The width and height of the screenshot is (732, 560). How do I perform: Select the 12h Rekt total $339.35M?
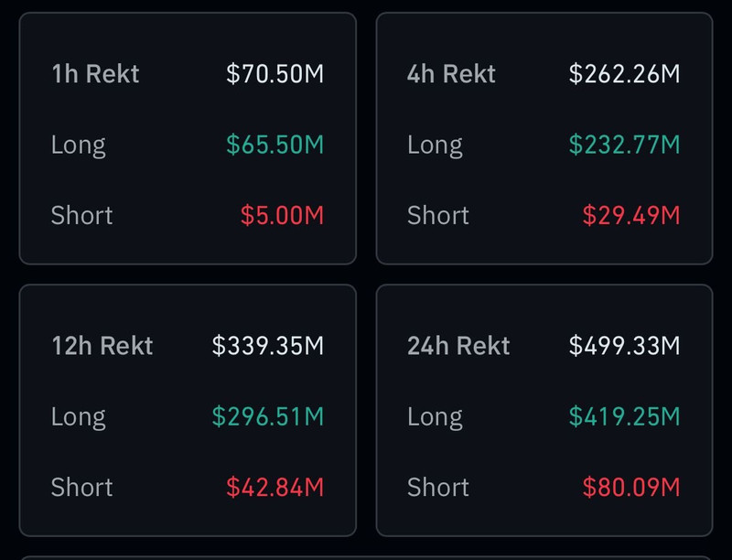point(268,346)
